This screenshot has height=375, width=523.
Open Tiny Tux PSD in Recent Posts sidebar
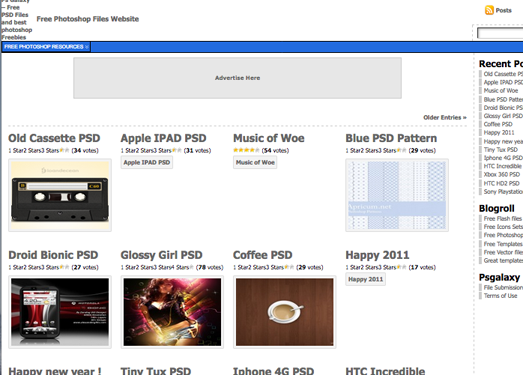tap(500, 149)
